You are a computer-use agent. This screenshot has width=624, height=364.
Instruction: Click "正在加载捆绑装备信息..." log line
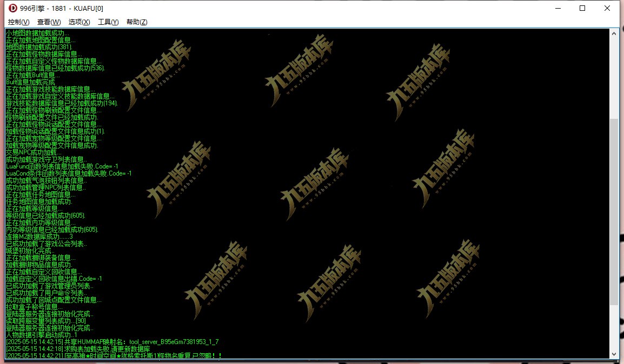point(40,258)
